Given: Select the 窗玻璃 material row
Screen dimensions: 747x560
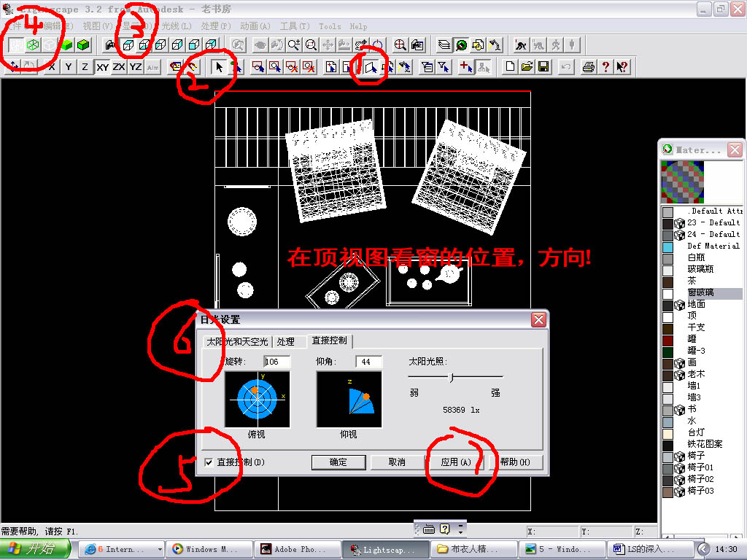Looking at the screenshot, I should click(x=703, y=292).
